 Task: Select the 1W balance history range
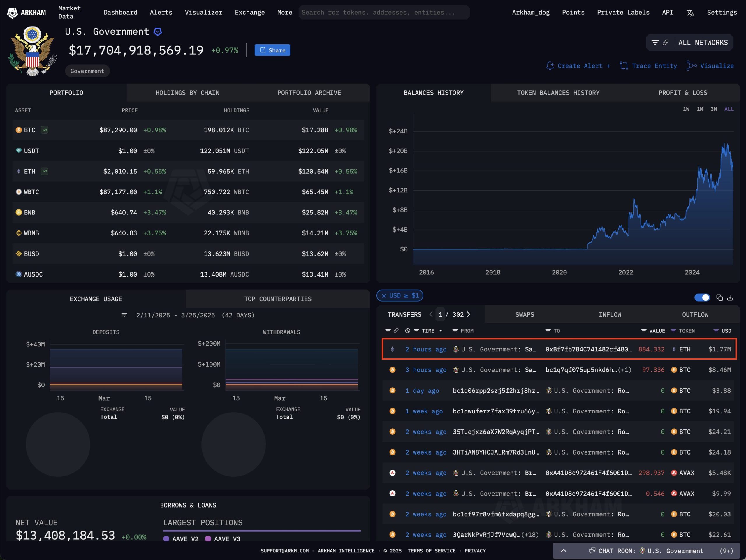pos(686,109)
